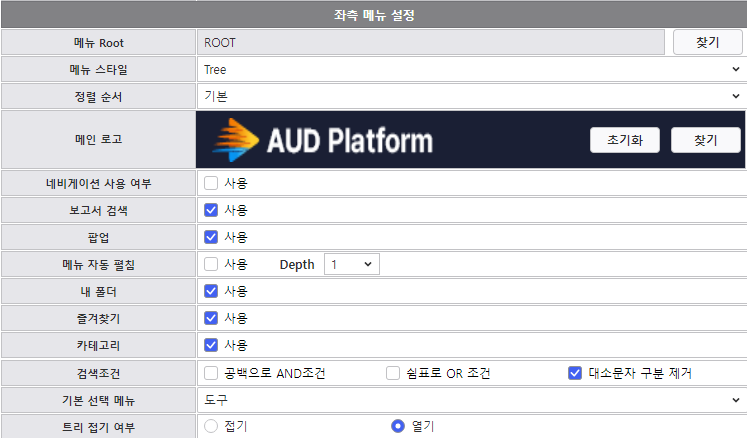Image resolution: width=747 pixels, height=438 pixels.
Task: Open the 기본 선택 메뉴 dropdown
Action: pos(470,400)
